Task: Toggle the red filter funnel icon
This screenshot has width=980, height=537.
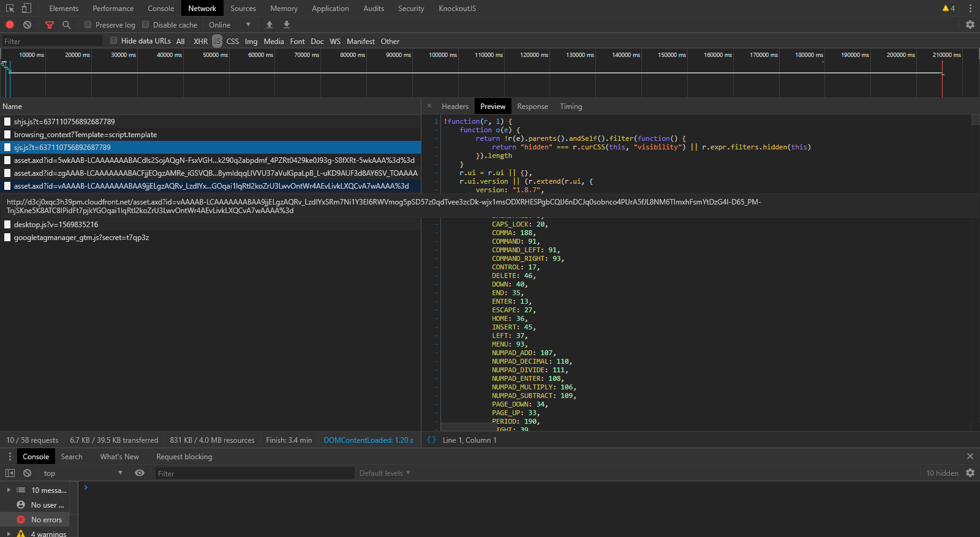Action: coord(50,25)
